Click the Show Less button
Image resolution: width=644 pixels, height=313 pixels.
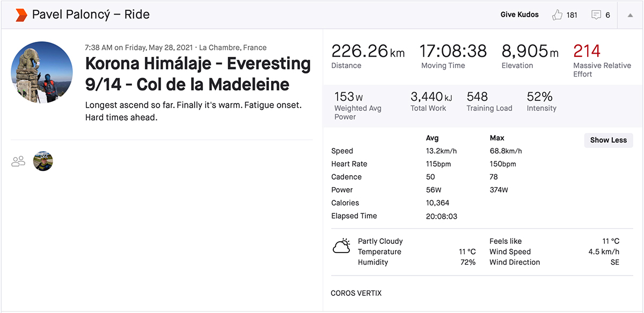(608, 140)
